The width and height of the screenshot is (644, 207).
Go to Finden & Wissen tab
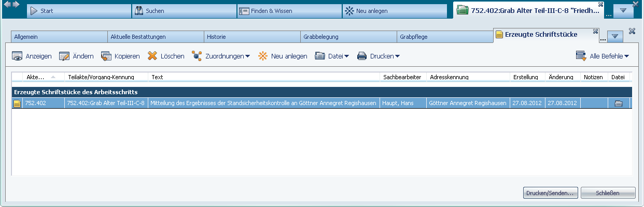(289, 11)
